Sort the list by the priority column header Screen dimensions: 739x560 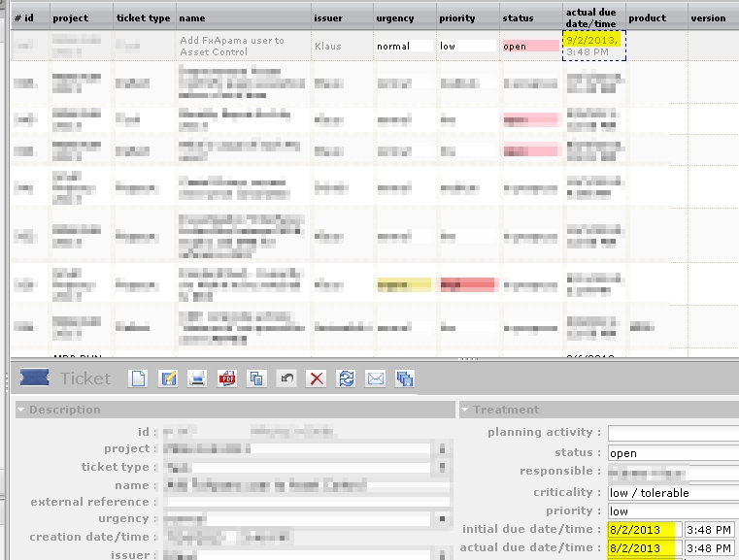457,17
